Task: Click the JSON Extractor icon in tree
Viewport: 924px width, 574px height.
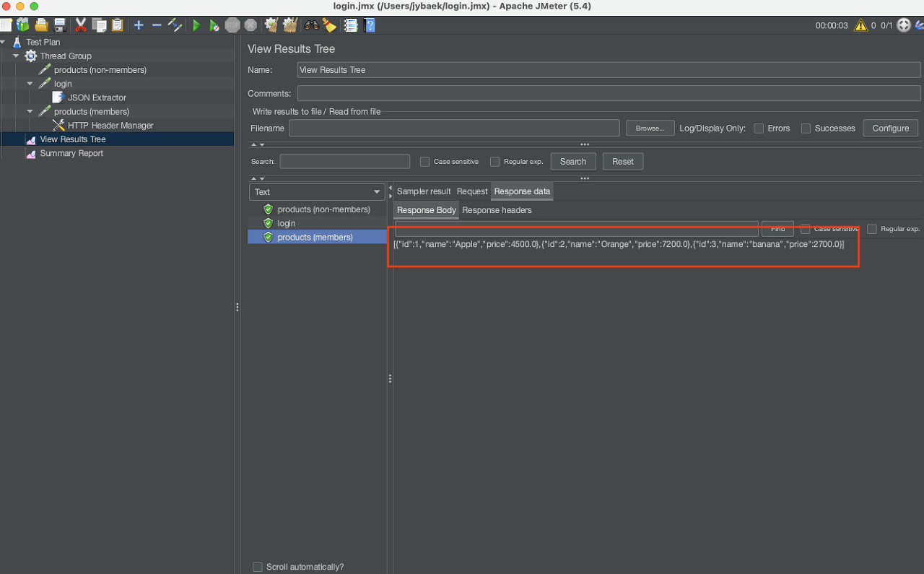Action: coord(58,97)
